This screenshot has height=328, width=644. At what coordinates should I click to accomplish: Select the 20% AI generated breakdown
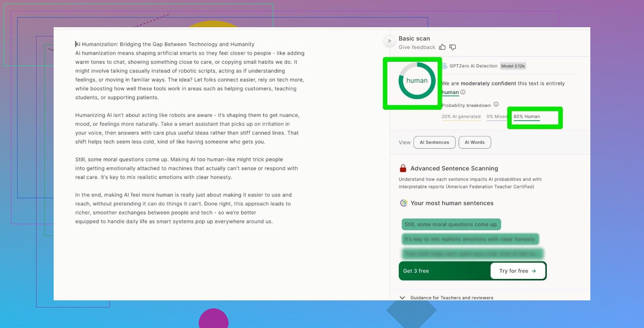tap(461, 117)
